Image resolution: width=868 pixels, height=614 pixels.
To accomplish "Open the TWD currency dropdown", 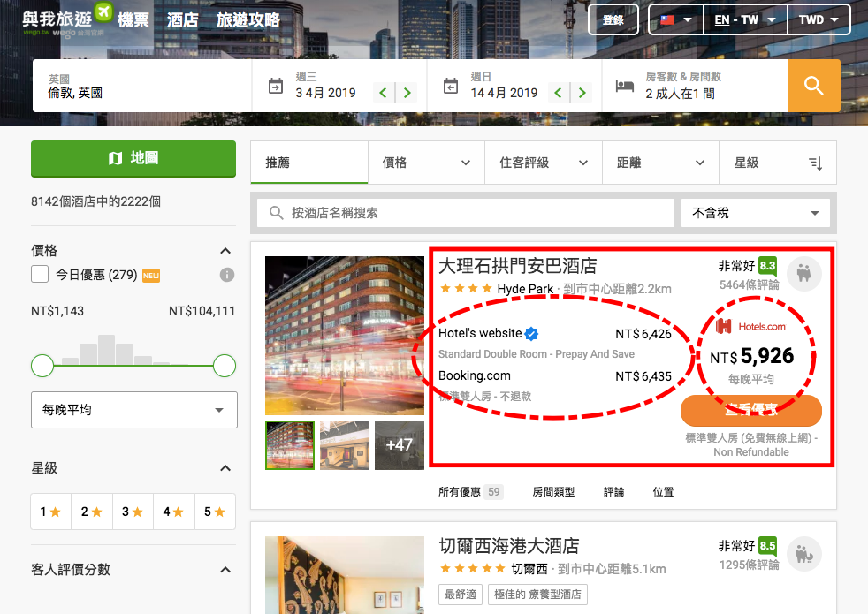I will (x=819, y=20).
